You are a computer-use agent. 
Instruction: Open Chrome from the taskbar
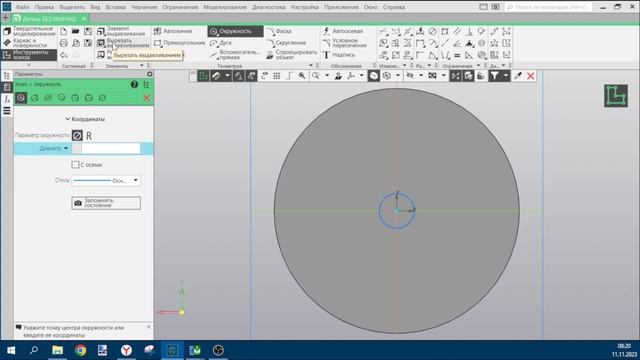click(x=80, y=350)
